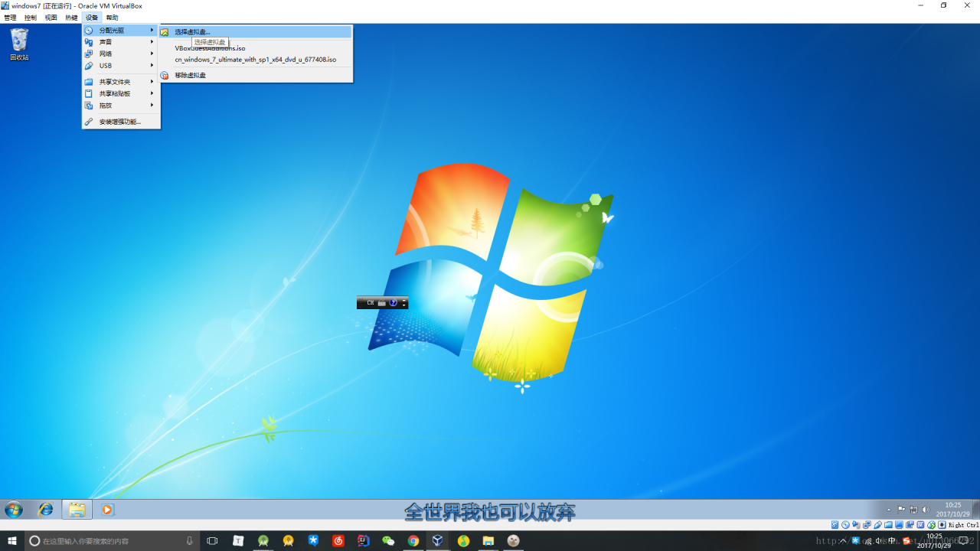Click the Windows 10 search box

(113, 541)
